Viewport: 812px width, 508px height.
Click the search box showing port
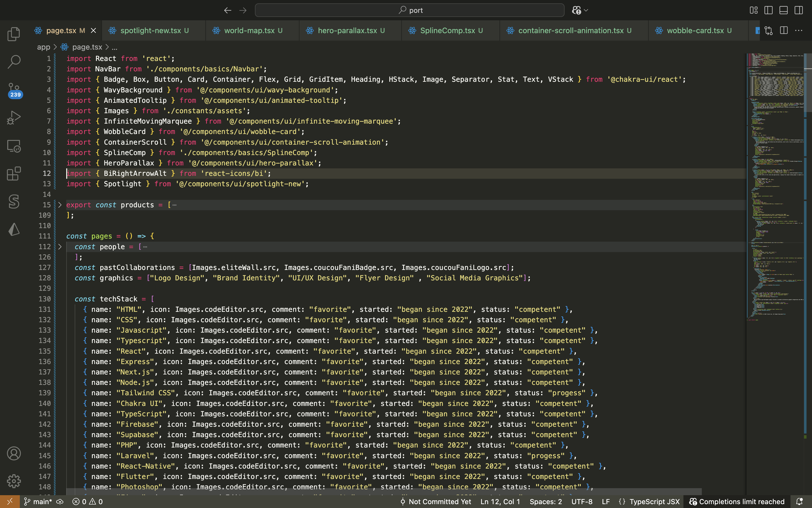point(409,10)
